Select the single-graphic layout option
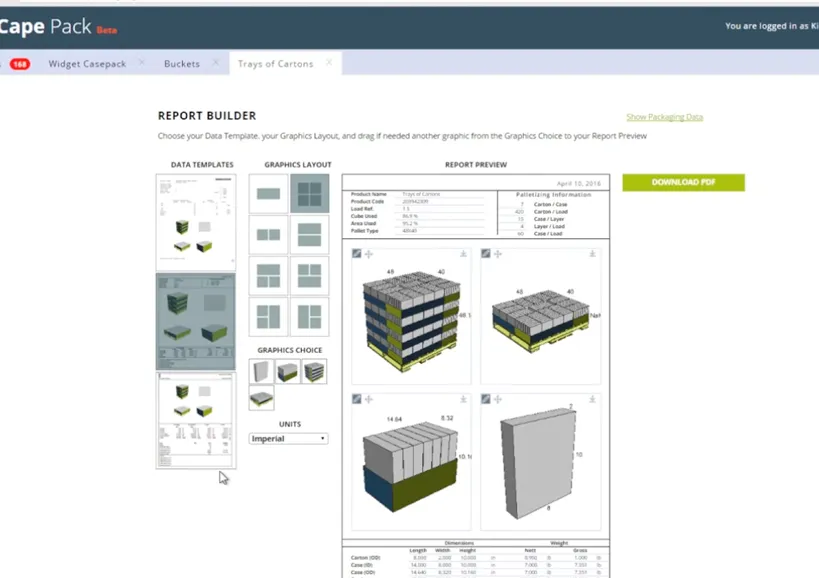Screen dimensions: 819x578 (x=268, y=194)
